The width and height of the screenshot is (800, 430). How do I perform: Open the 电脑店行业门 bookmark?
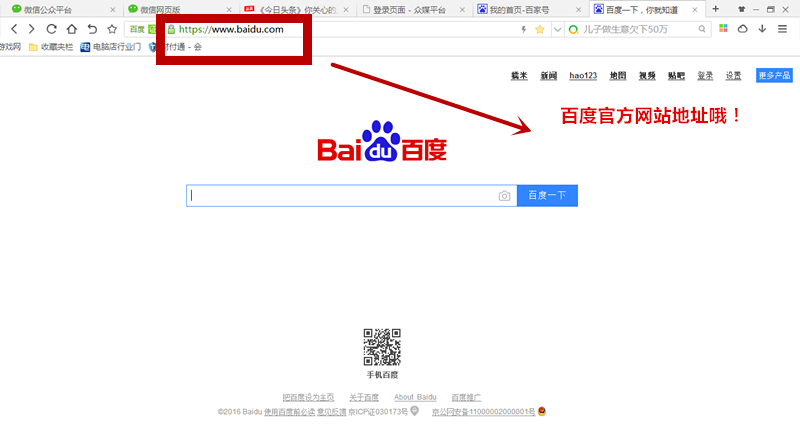point(111,47)
